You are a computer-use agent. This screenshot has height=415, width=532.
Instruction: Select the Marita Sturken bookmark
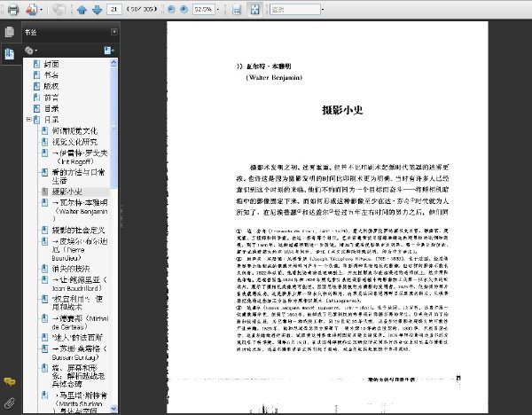click(x=80, y=403)
